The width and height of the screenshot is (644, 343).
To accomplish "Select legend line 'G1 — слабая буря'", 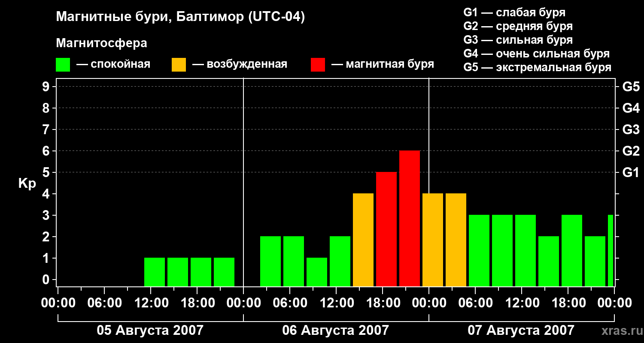I will [514, 12].
